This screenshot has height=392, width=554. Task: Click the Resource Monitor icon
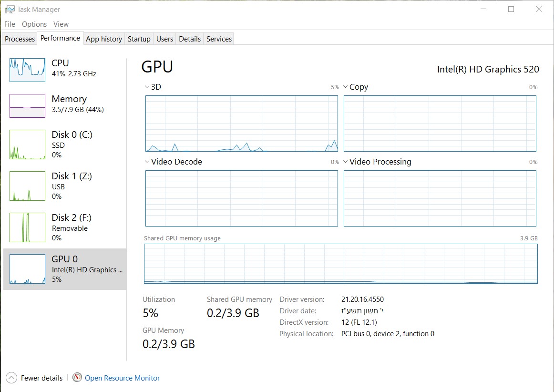click(x=77, y=378)
